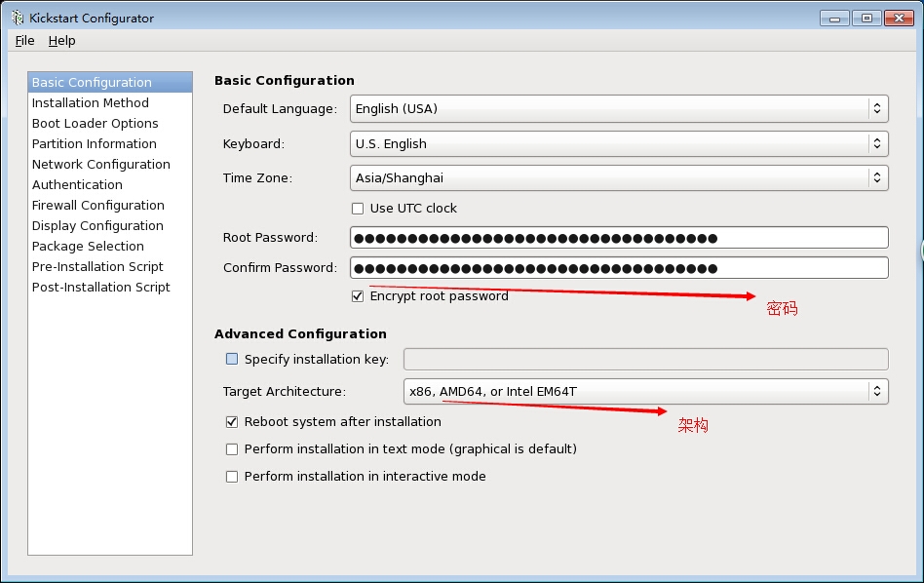Click the Root Password field
The image size is (924, 583).
(619, 238)
